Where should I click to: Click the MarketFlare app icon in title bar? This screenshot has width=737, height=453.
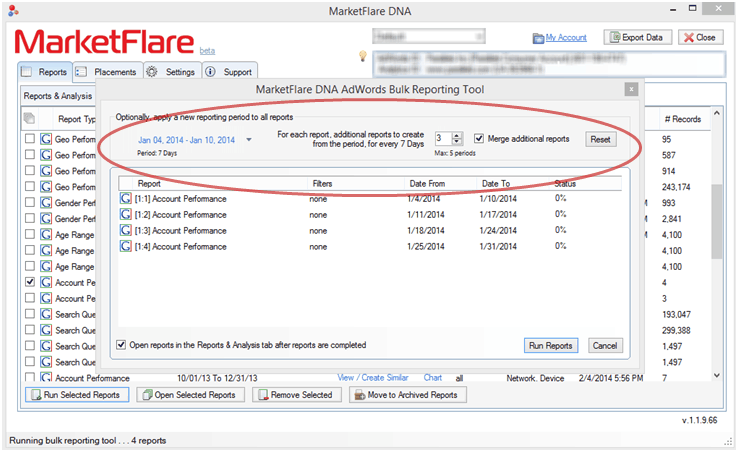click(x=14, y=10)
